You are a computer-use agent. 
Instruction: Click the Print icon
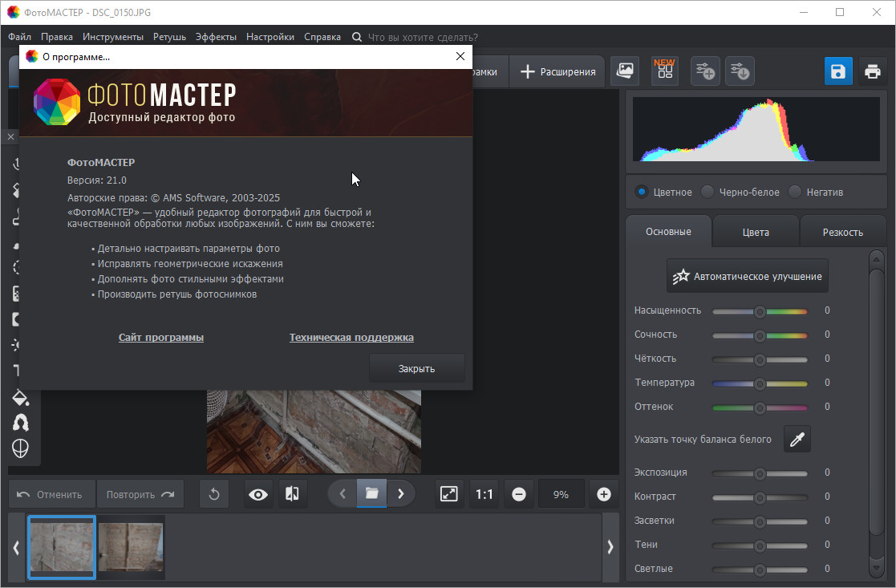(872, 71)
